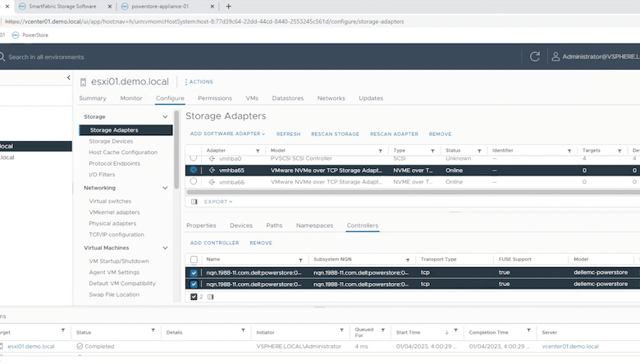Select VMkernel adapters in sidebar
This screenshot has height=364, width=640.
tap(114, 212)
